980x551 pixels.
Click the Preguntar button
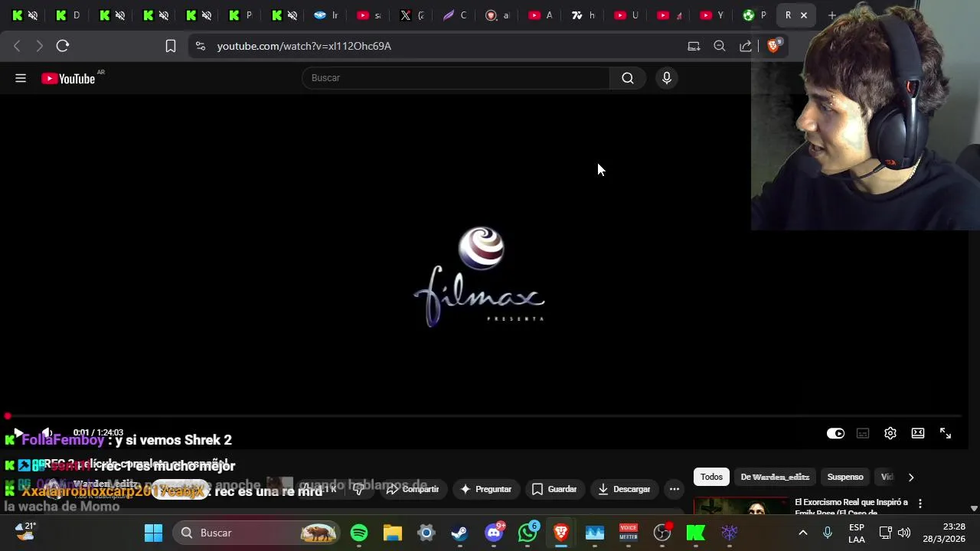point(485,489)
